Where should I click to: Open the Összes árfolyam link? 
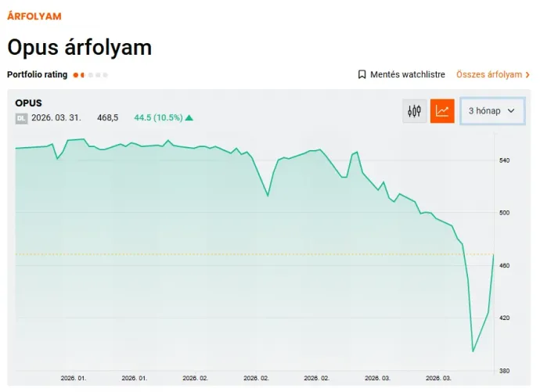click(x=488, y=75)
